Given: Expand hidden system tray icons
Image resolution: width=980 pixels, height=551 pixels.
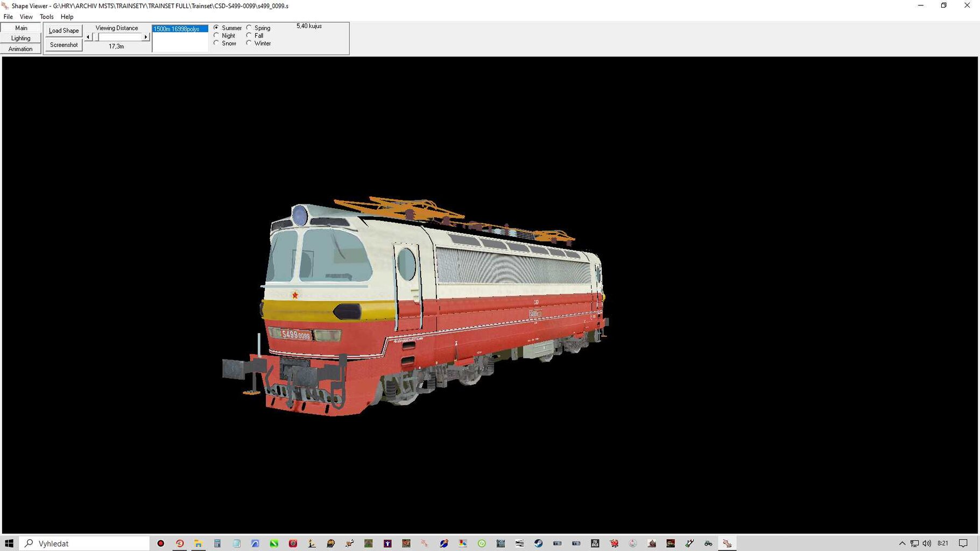Looking at the screenshot, I should tap(902, 543).
